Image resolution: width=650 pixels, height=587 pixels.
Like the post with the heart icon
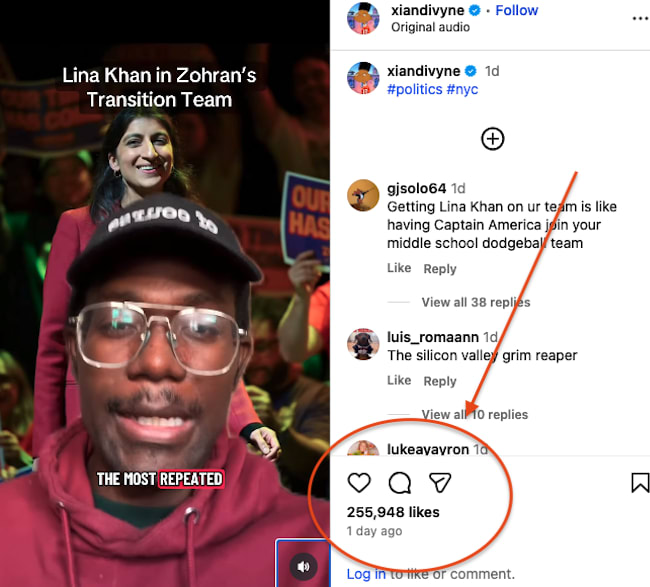[x=359, y=483]
